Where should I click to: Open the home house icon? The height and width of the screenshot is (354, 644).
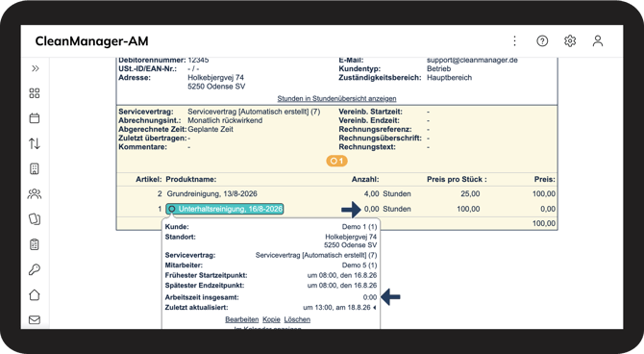pos(35,294)
